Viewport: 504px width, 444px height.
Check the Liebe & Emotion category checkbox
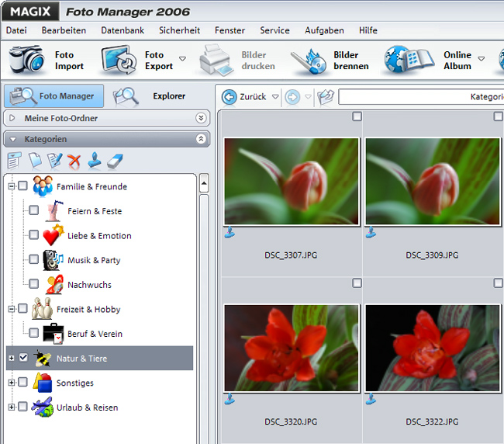point(34,235)
